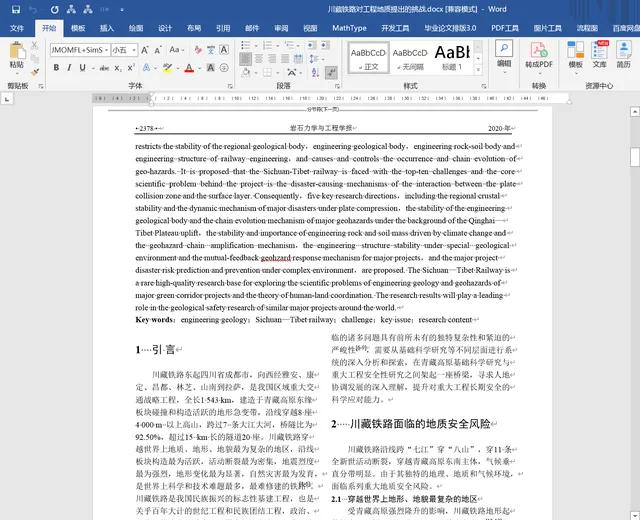Screen dimensions: 640x520
Task: Click the Sort A-Z icon
Action: point(315,73)
